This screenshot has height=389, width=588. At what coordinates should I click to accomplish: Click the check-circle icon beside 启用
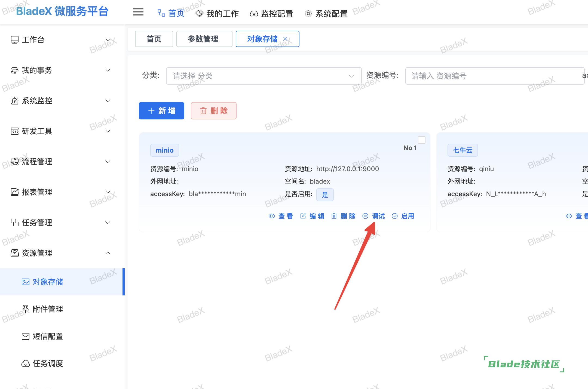click(x=395, y=216)
